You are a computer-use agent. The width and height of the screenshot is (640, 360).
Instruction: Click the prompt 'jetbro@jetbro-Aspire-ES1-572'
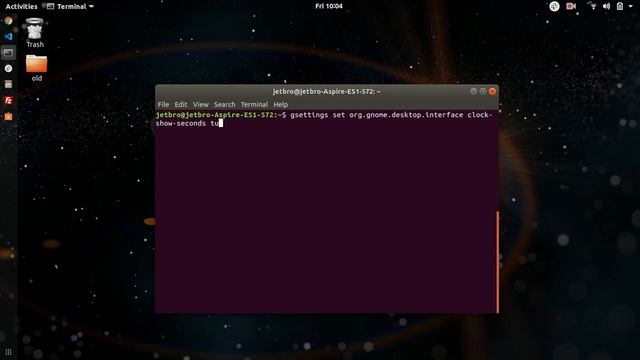(214, 115)
